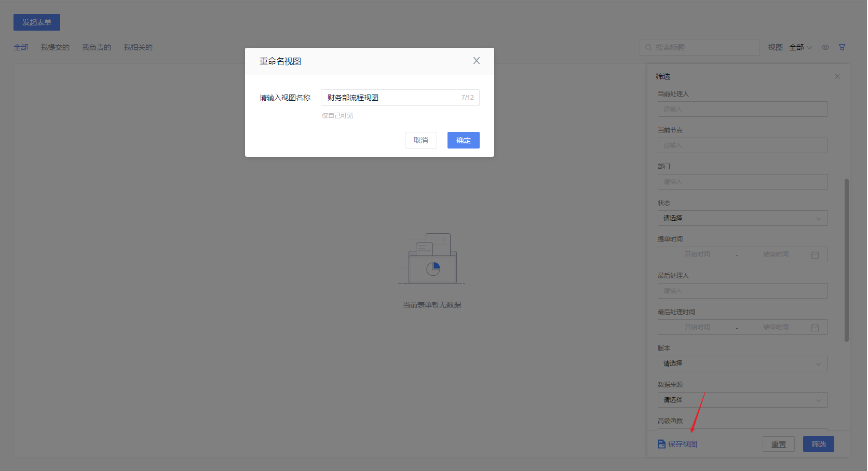Click the 部门 input field
This screenshot has width=868, height=471.
[x=742, y=182]
